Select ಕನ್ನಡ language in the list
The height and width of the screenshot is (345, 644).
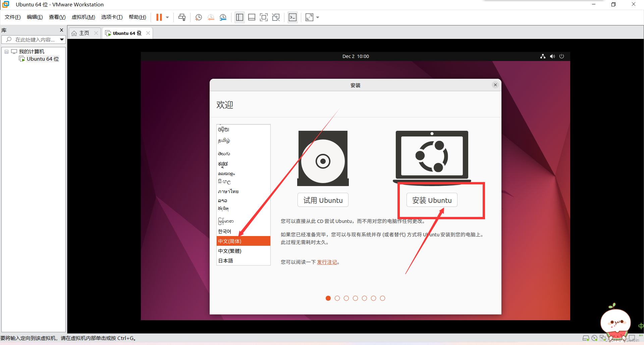click(x=244, y=164)
